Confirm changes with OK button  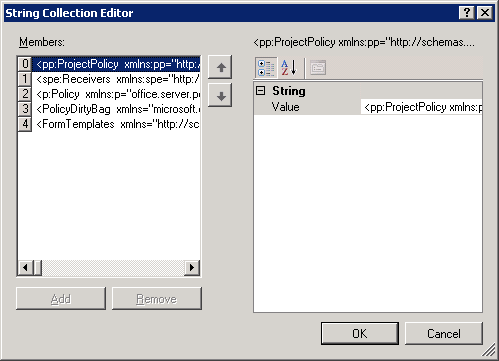[x=360, y=333]
